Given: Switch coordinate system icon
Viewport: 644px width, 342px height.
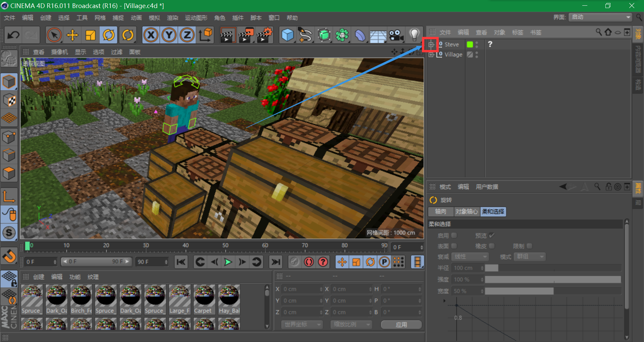Looking at the screenshot, I should pyautogui.click(x=206, y=35).
